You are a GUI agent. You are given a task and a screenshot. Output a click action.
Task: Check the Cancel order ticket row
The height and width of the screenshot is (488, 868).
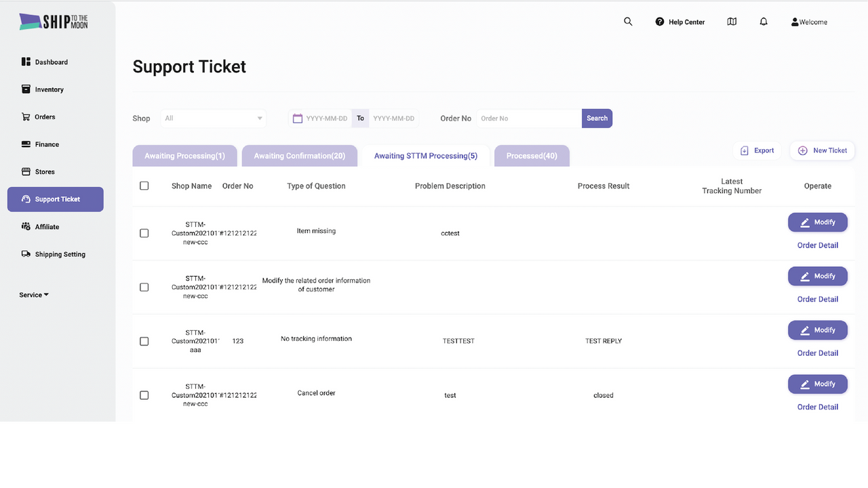[144, 394]
